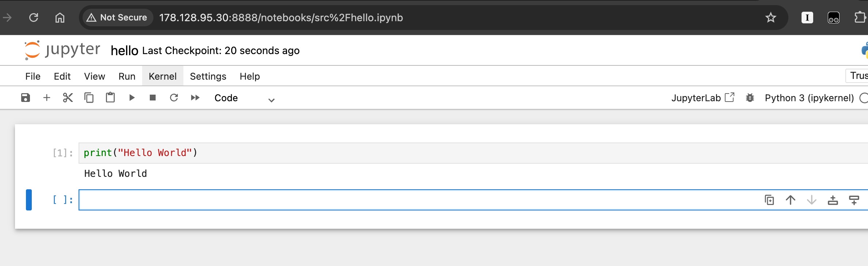868x266 pixels.
Task: Restart the kernel with circular arrow icon
Action: coord(174,98)
